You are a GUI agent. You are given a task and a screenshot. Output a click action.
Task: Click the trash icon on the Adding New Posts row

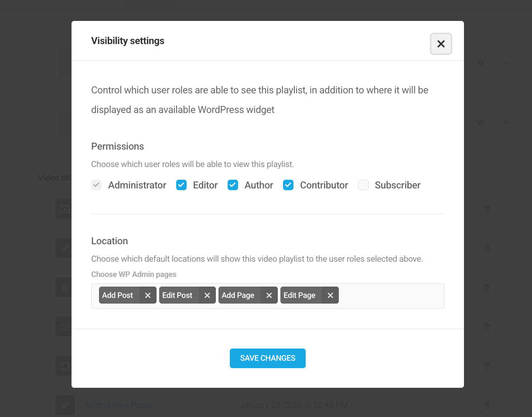pos(487,405)
